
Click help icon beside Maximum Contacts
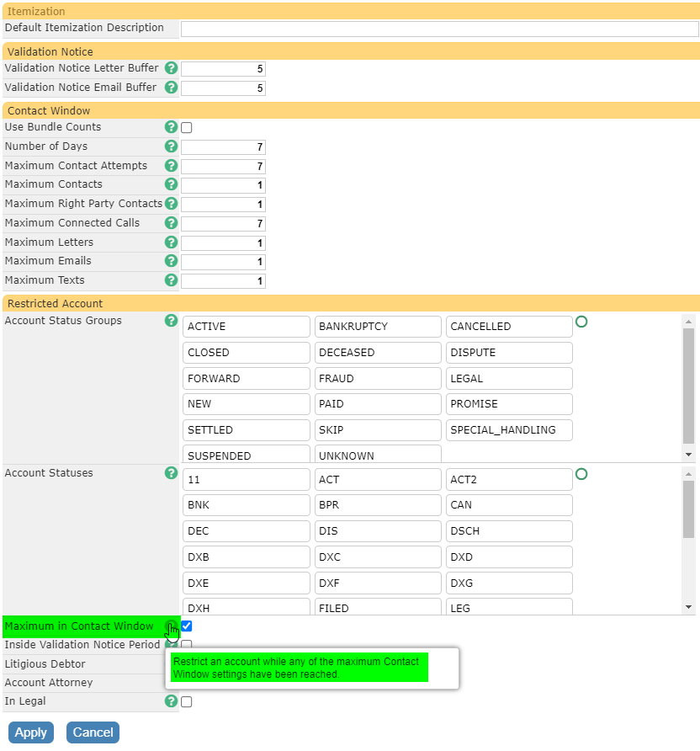click(x=171, y=184)
